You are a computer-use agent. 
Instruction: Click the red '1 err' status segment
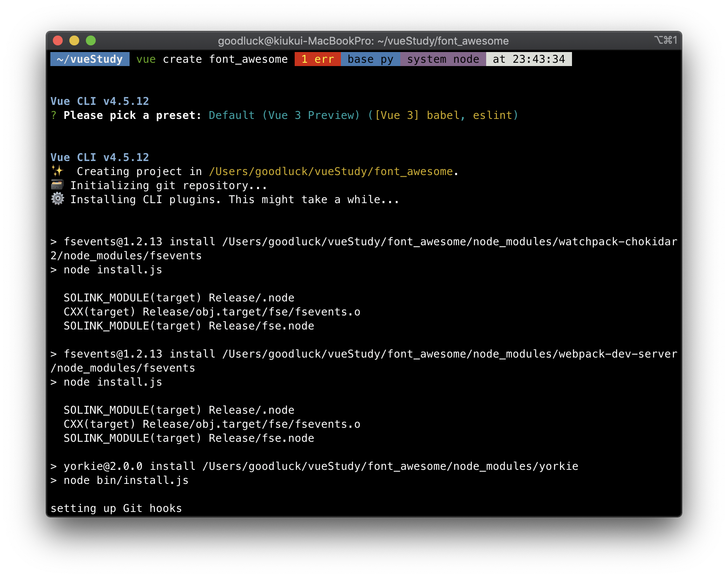(x=318, y=59)
